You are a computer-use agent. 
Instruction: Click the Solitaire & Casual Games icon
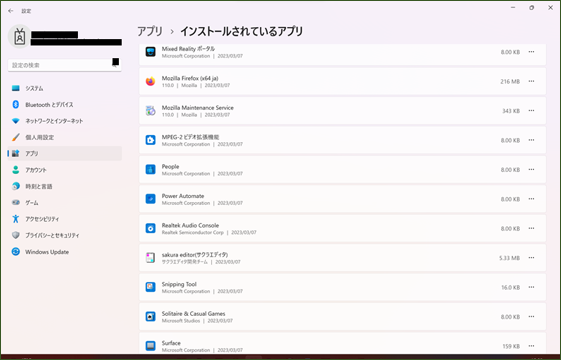pyautogui.click(x=151, y=317)
